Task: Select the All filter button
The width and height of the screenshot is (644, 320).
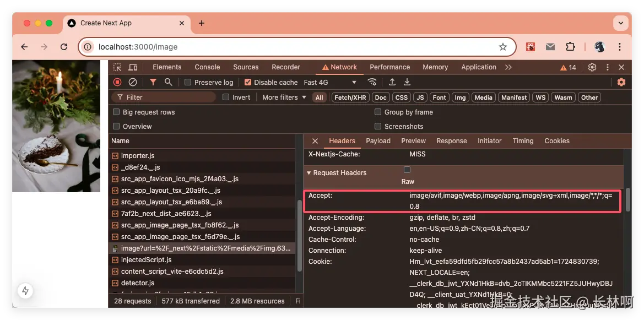Action: (x=319, y=97)
